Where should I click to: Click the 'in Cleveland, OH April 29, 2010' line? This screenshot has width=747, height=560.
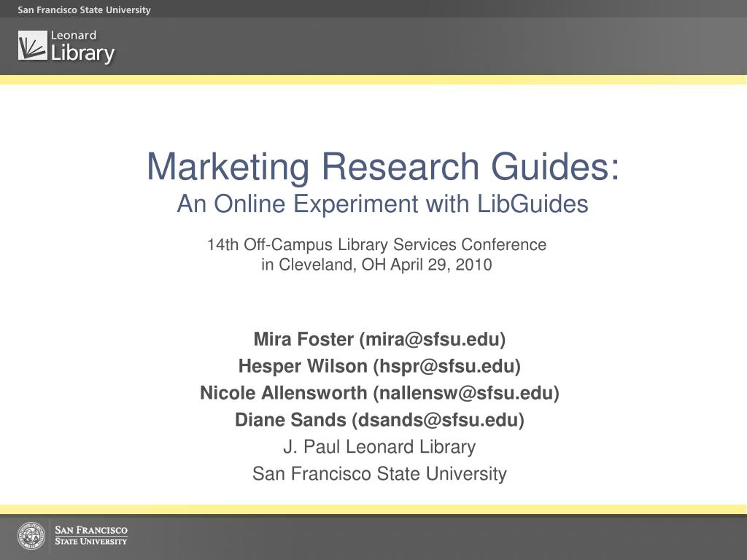pyautogui.click(x=376, y=265)
